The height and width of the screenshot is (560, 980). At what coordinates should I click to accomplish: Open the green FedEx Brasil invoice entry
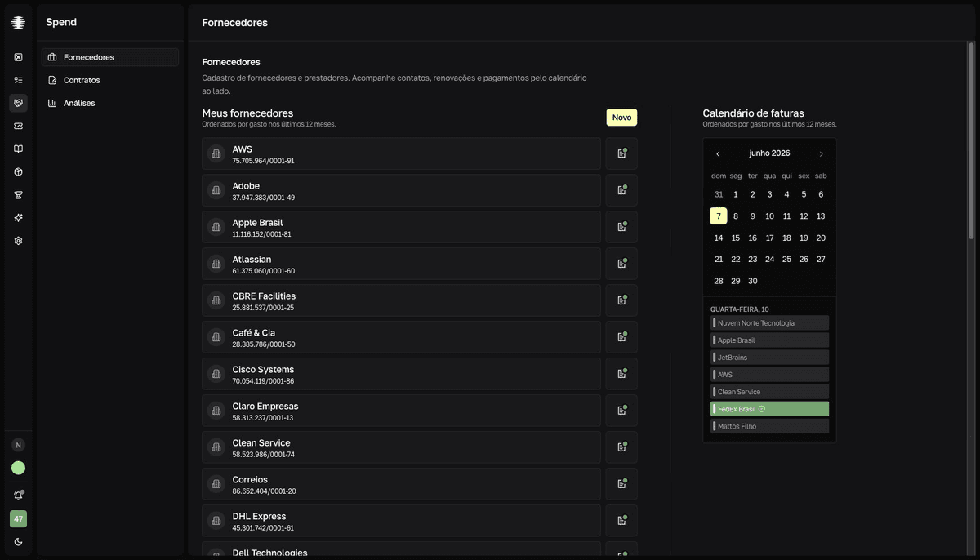769,409
